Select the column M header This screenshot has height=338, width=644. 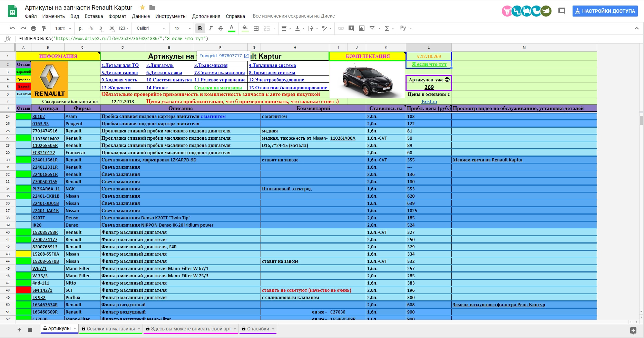click(x=524, y=47)
